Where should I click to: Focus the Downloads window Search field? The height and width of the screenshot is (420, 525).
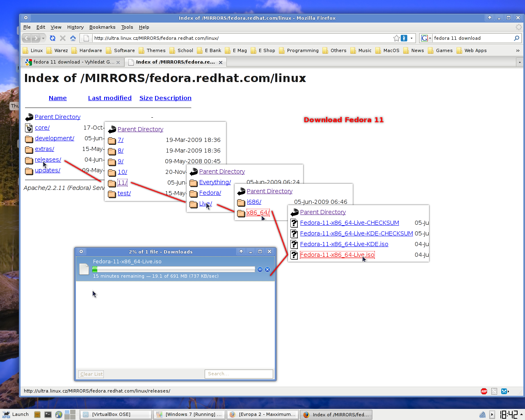point(239,374)
